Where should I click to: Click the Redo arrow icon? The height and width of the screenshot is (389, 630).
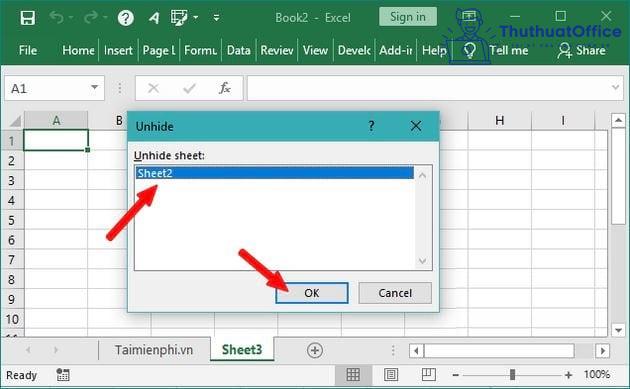[91, 17]
